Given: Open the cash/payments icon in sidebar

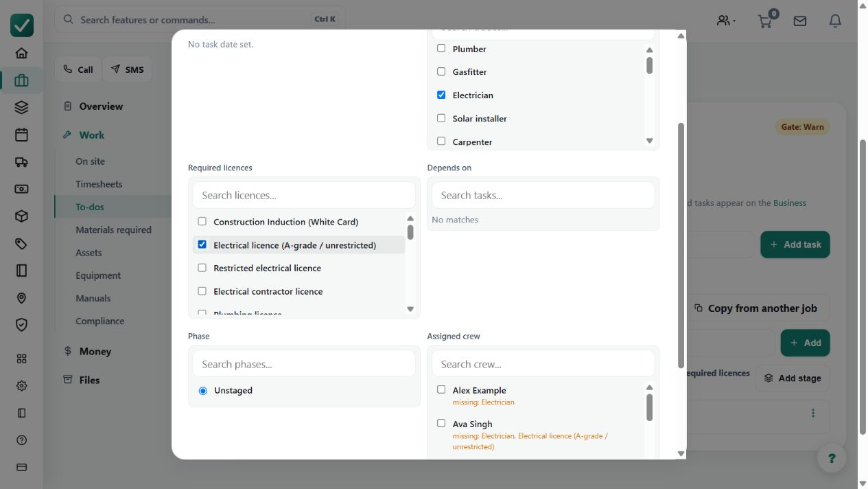Looking at the screenshot, I should [21, 189].
